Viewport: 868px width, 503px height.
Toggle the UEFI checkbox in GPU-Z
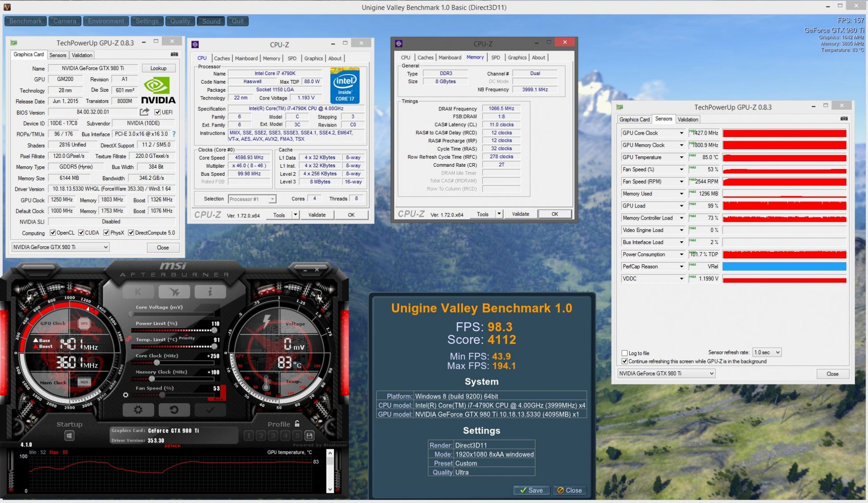click(157, 112)
